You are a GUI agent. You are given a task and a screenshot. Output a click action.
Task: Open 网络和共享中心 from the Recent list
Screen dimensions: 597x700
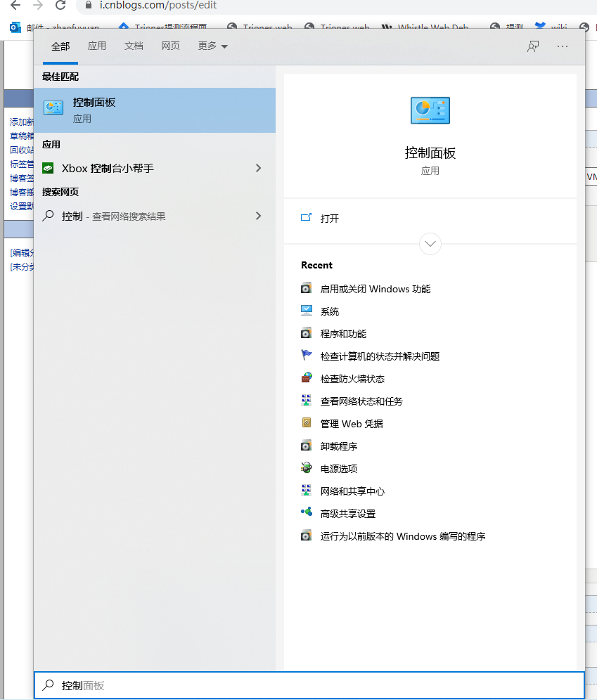[352, 491]
